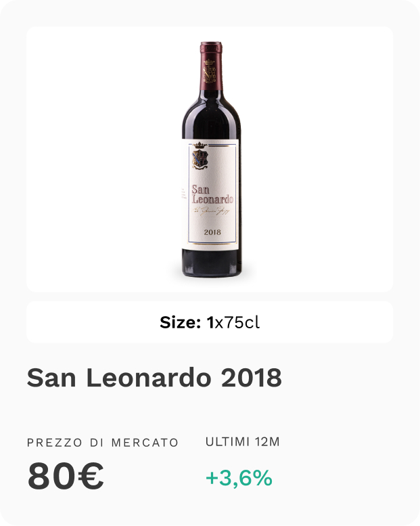Click the 80€ market price
The height and width of the screenshot is (526, 420).
click(66, 477)
